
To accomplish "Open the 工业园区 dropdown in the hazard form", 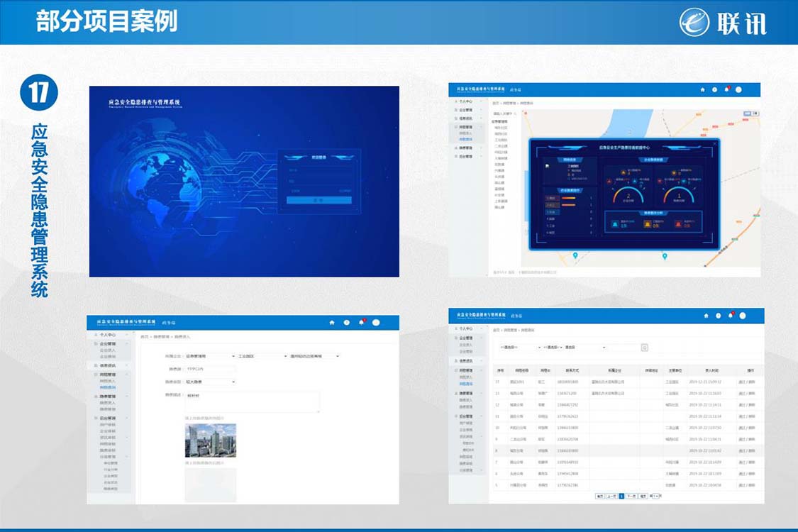I will pos(262,356).
